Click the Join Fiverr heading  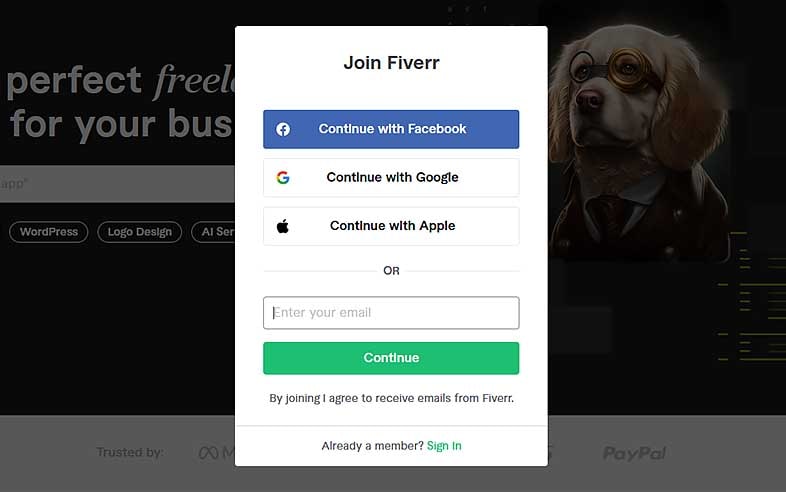(x=391, y=63)
